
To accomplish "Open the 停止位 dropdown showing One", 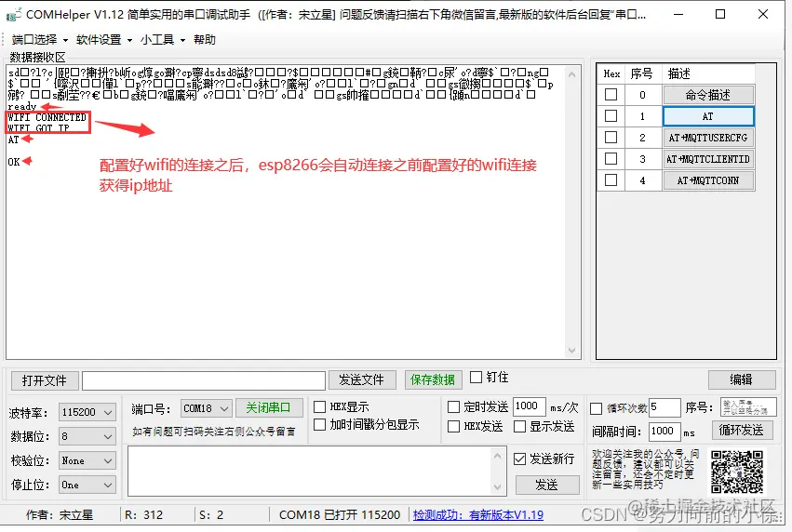I will 87,485.
